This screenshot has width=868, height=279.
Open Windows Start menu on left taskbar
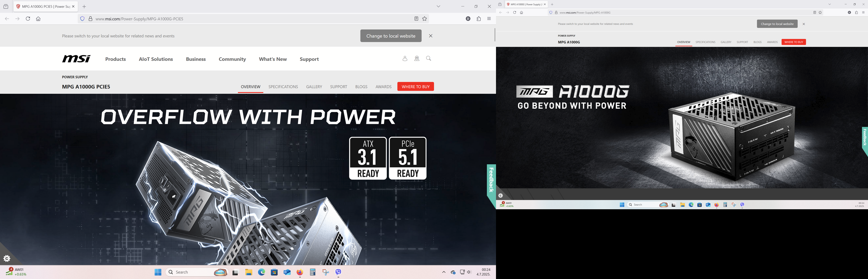158,272
